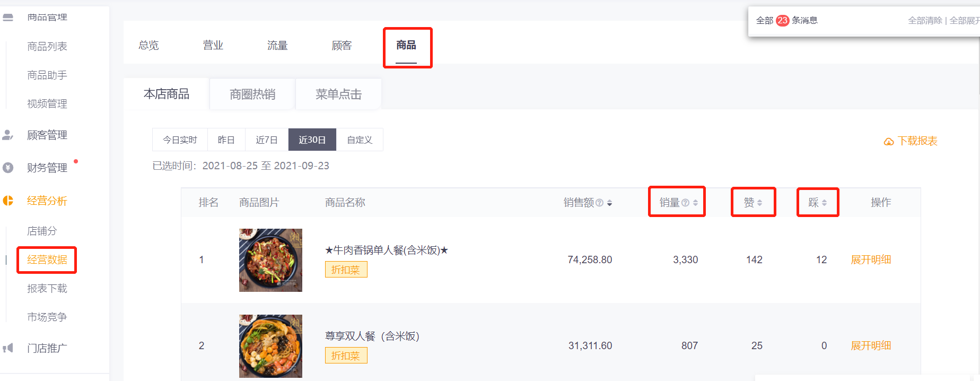
Task: Open the 尊享双人餐 product thumbnail
Action: tap(270, 346)
